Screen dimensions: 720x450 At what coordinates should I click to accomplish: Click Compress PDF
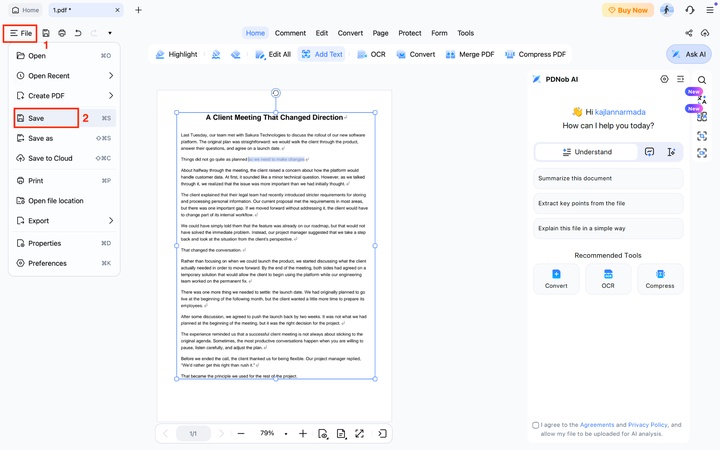[x=535, y=54]
